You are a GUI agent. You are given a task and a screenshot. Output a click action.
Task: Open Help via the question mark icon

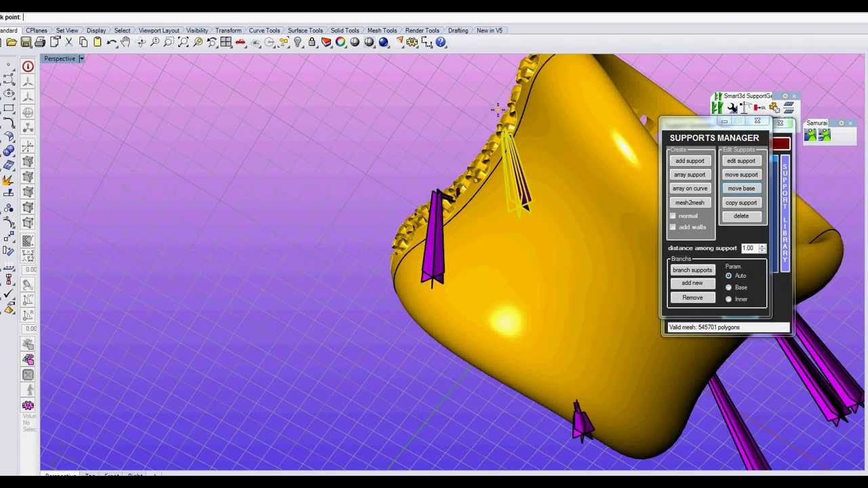(441, 42)
